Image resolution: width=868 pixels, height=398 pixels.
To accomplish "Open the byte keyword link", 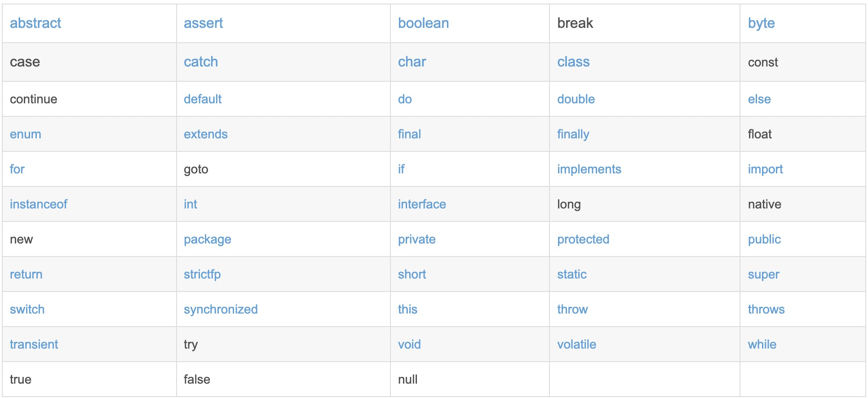I will click(761, 23).
